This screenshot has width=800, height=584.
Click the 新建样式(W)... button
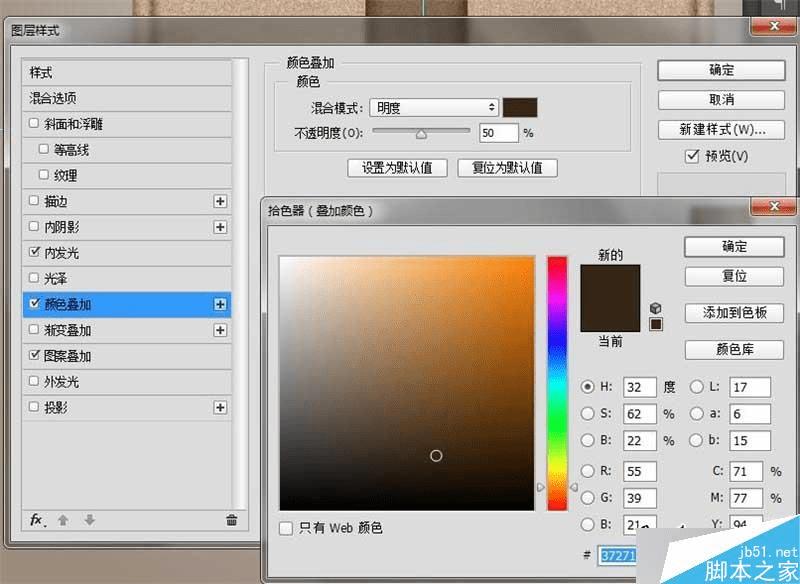[721, 130]
